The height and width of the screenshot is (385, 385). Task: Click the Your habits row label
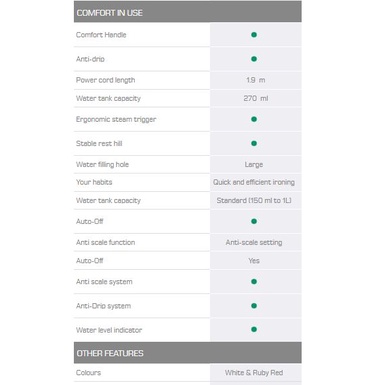coord(94,182)
